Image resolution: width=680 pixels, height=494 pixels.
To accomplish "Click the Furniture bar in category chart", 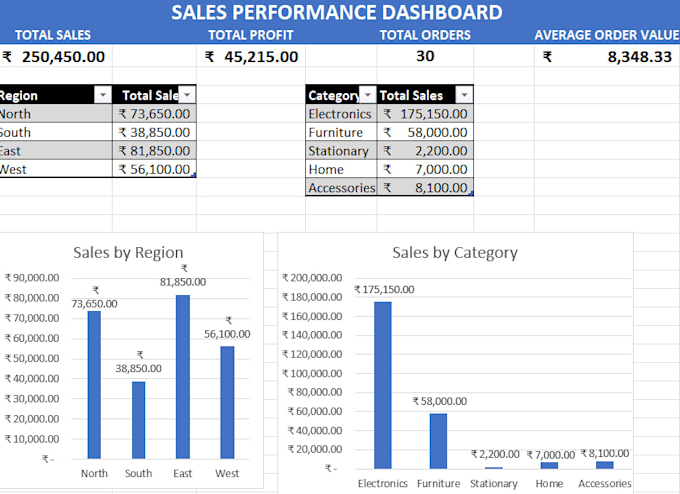I will pyautogui.click(x=438, y=441).
